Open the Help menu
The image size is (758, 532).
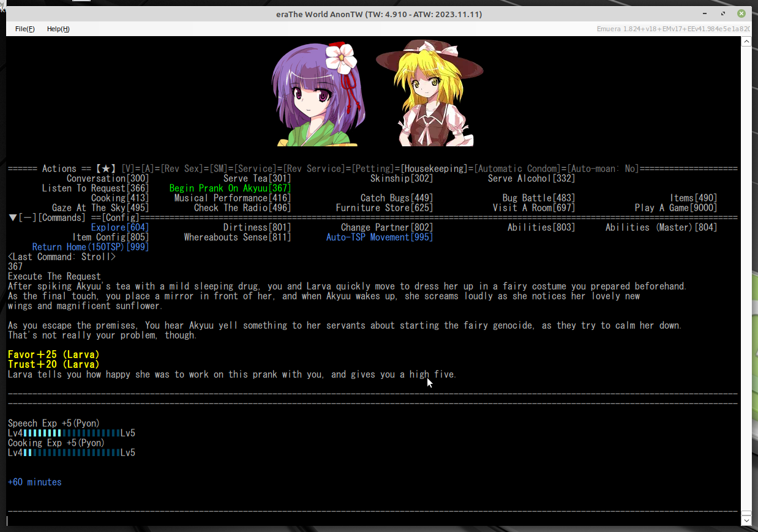58,29
